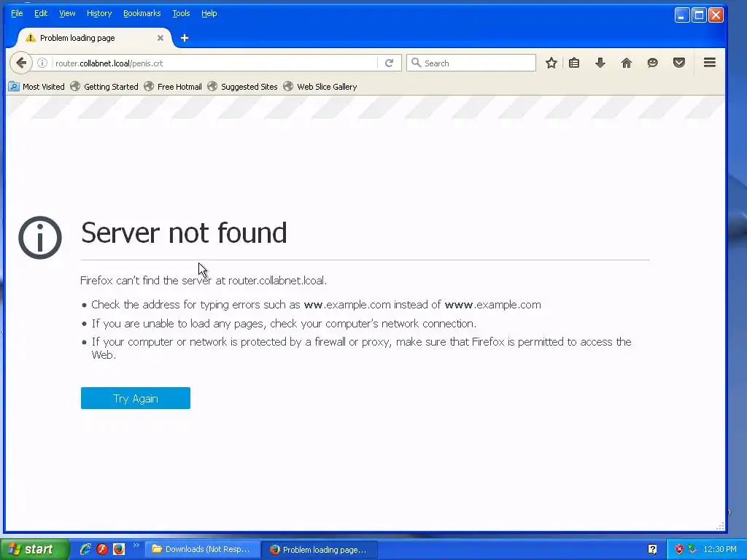The width and height of the screenshot is (747, 560).
Task: Minimize the Firefox window
Action: click(682, 15)
